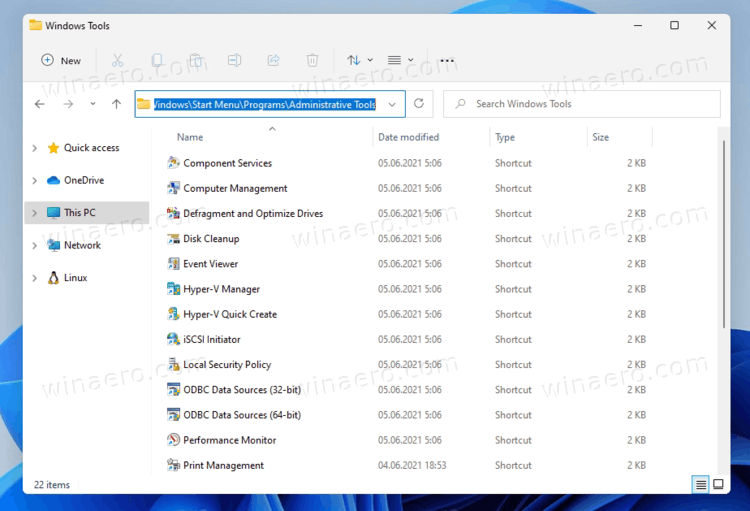Image resolution: width=750 pixels, height=511 pixels.
Task: Click Shortcut type of Component Services
Action: click(513, 163)
